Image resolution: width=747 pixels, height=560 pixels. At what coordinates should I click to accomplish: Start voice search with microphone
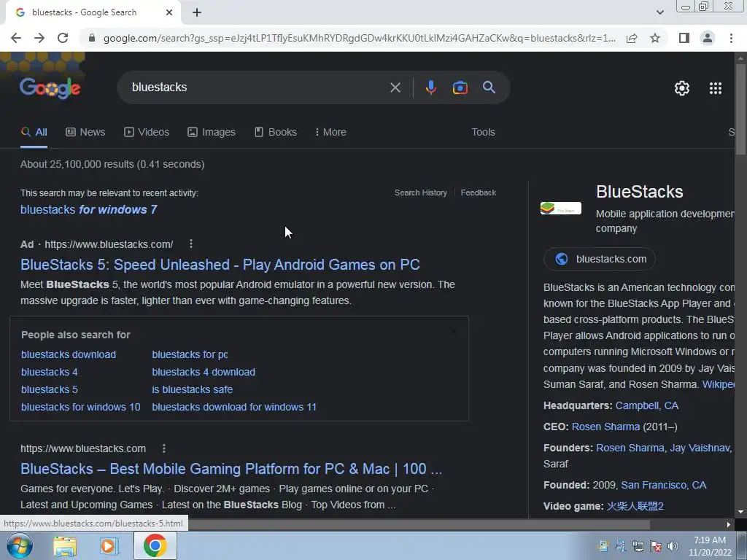coord(430,87)
